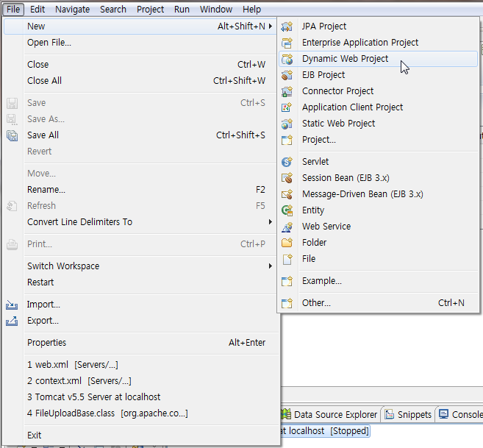Open the Window menu
This screenshot has height=448, width=483.
tap(216, 10)
